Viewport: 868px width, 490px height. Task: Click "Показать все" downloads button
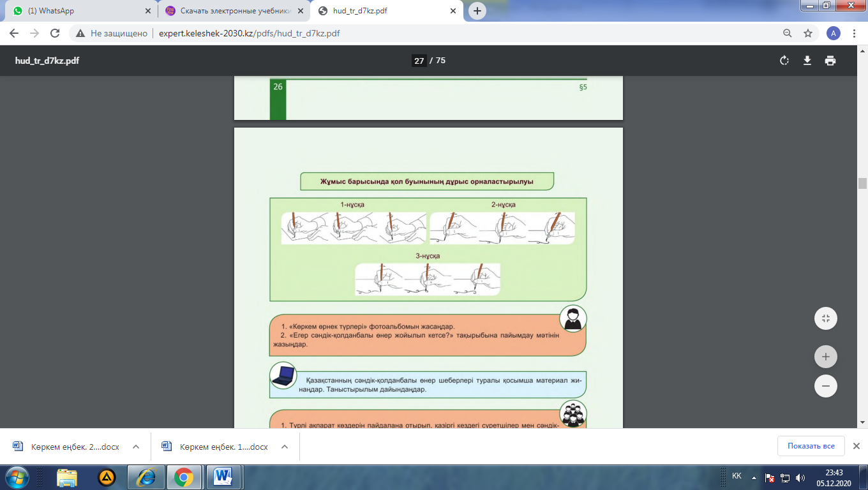pyautogui.click(x=811, y=446)
